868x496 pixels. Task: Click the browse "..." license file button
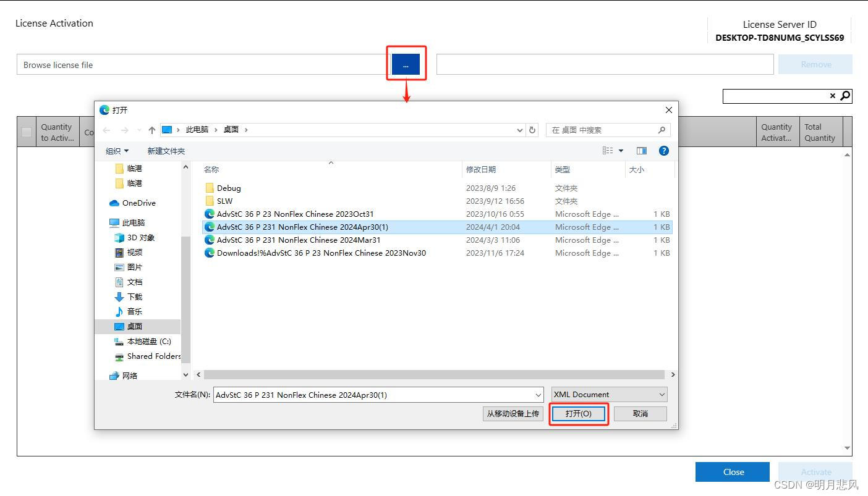pos(406,64)
